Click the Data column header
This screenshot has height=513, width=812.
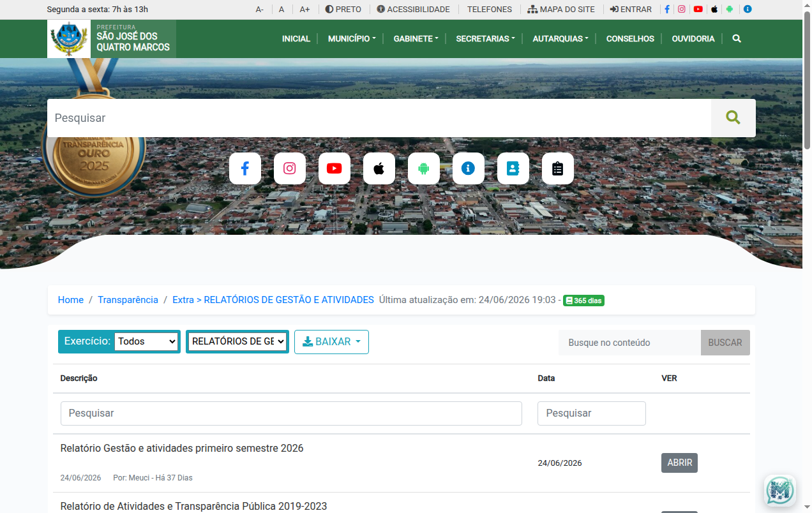pyautogui.click(x=546, y=378)
